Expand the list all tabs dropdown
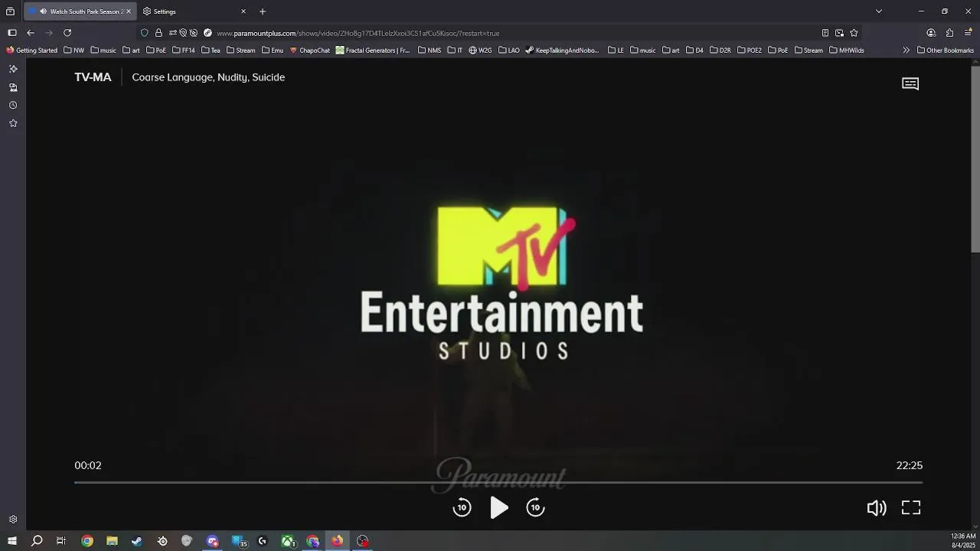The width and height of the screenshot is (980, 551). [879, 11]
